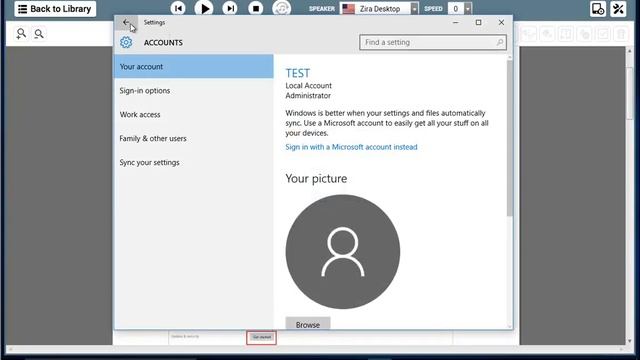Click the Administrator label

[308, 96]
